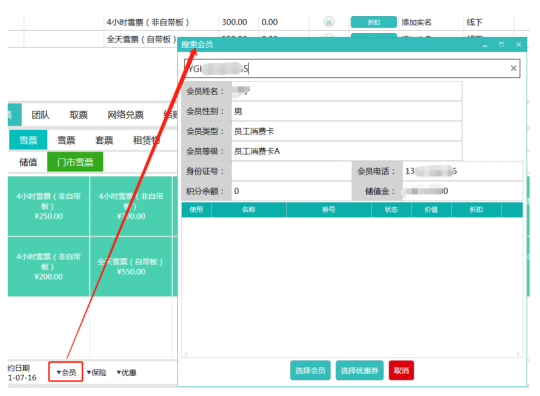
Task: Cancel with the red 取消 button
Action: tap(401, 371)
